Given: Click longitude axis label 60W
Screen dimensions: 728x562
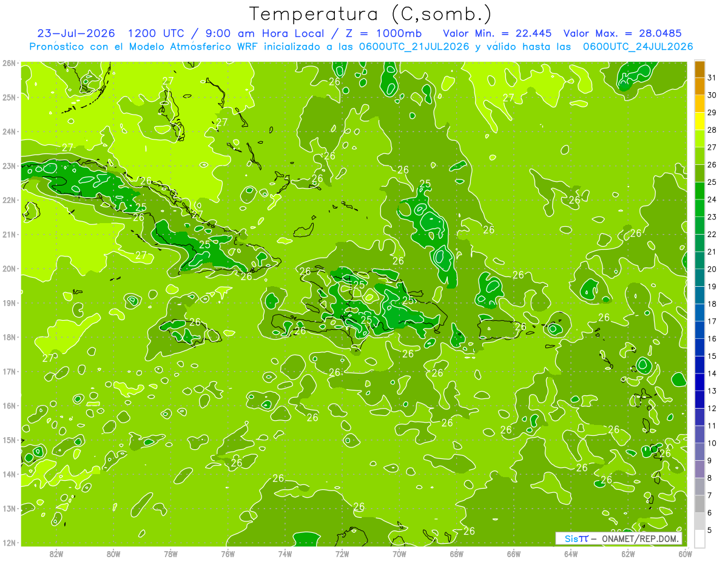Looking at the screenshot, I should 685,553.
